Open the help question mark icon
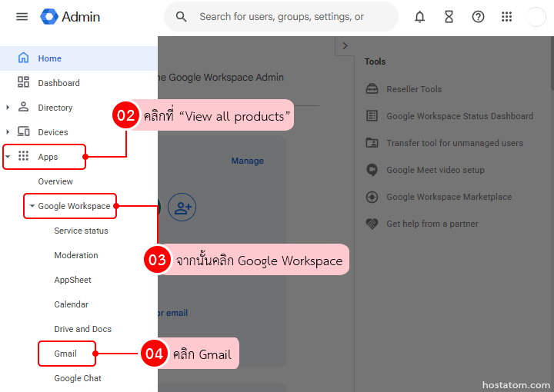 pos(478,17)
